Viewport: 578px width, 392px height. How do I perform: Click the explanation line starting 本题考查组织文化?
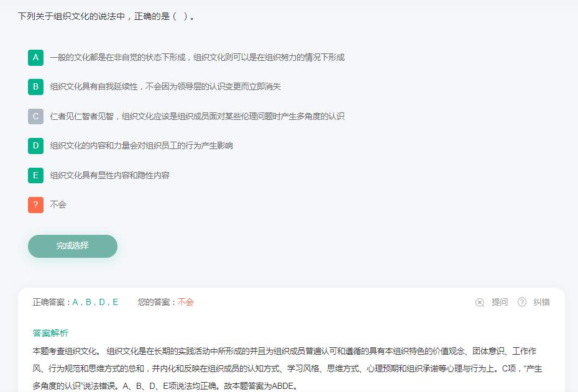pyautogui.click(x=284, y=351)
